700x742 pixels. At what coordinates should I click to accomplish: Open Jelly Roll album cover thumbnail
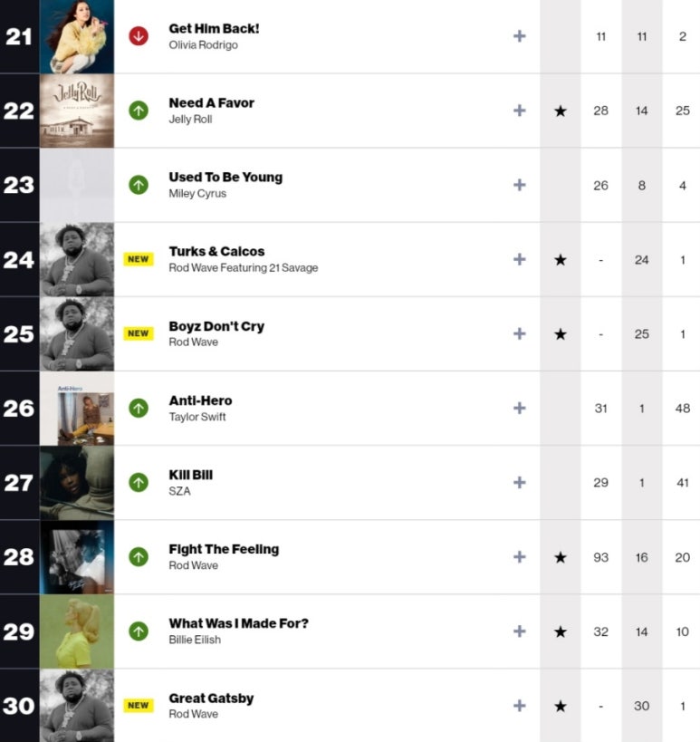click(77, 111)
